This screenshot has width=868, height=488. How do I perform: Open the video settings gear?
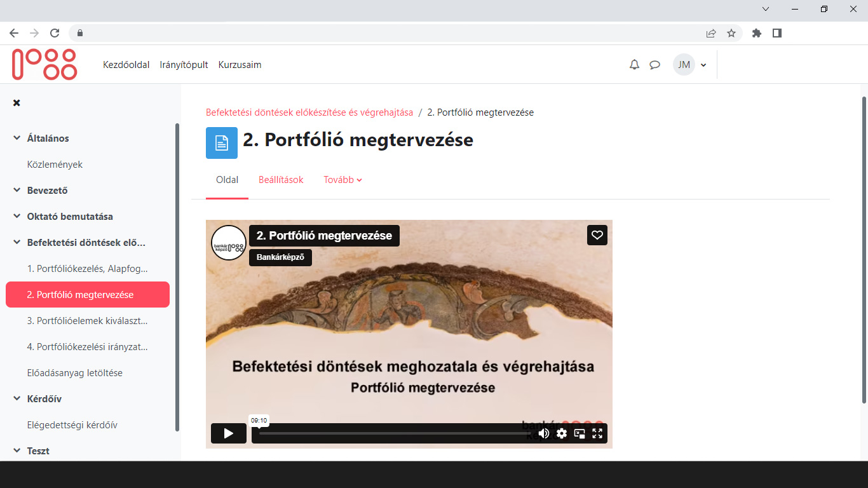click(x=562, y=433)
